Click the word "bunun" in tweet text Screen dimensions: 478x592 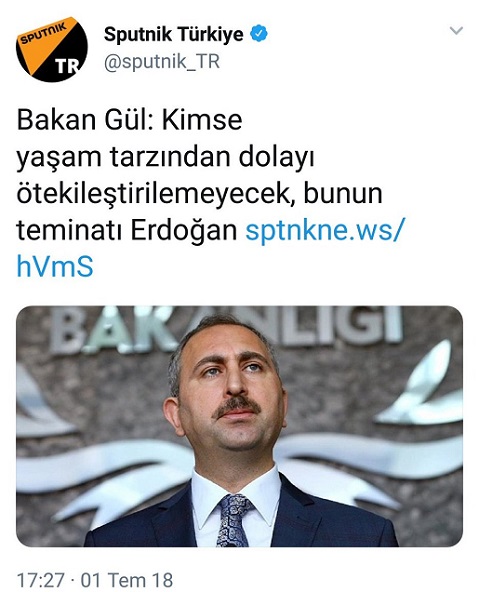pos(343,194)
